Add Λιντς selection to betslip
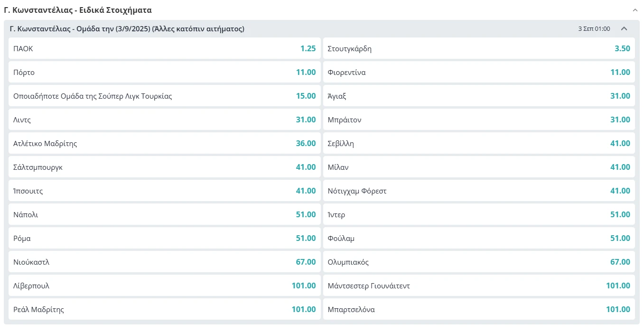This screenshot has height=332, width=644. pos(164,120)
